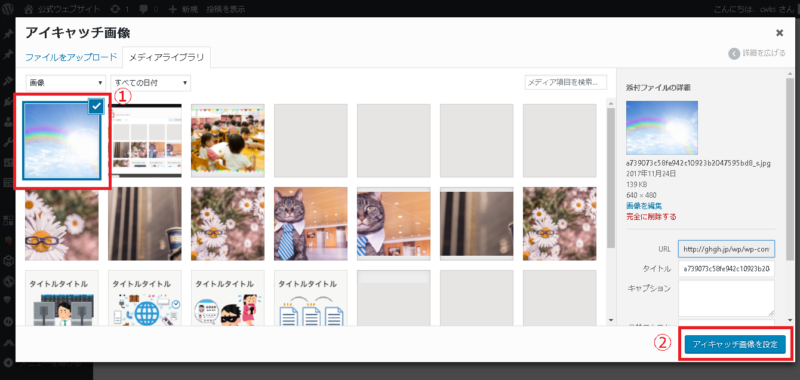This screenshot has width=800, height=380.
Task: Open こんにちは user account menu
Action: click(754, 9)
